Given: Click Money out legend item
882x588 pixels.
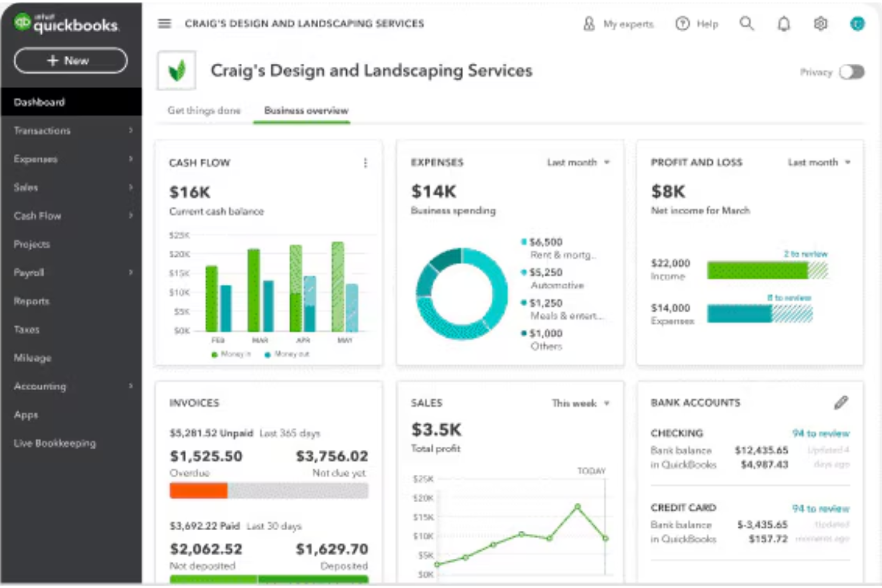Looking at the screenshot, I should [287, 354].
